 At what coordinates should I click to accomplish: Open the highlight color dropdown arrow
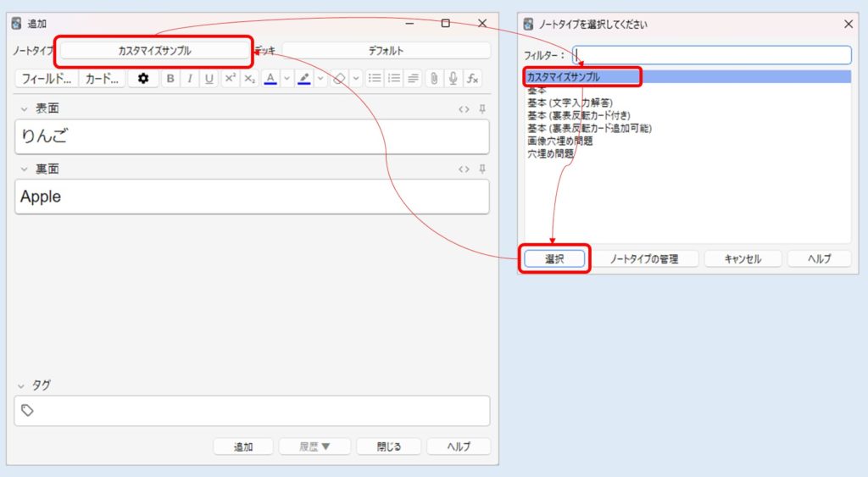[x=320, y=79]
